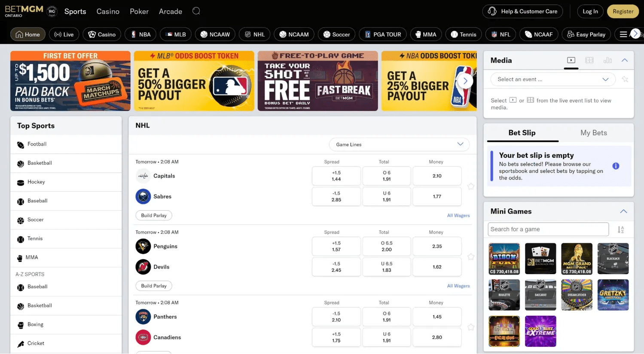Image resolution: width=644 pixels, height=354 pixels.
Task: Open the Game Lines dropdown
Action: (399, 144)
